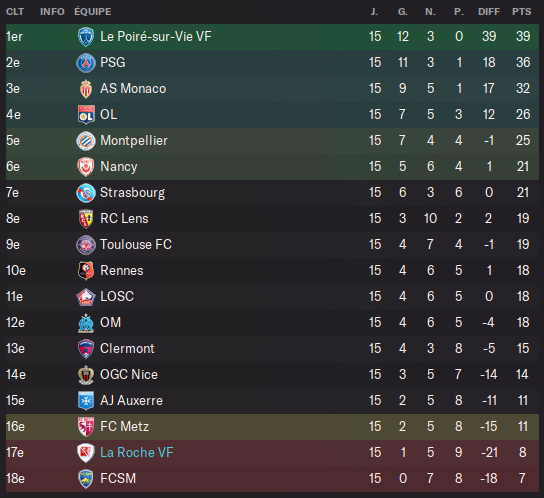544x498 pixels.
Task: Click the CLT column header
Action: click(15, 12)
